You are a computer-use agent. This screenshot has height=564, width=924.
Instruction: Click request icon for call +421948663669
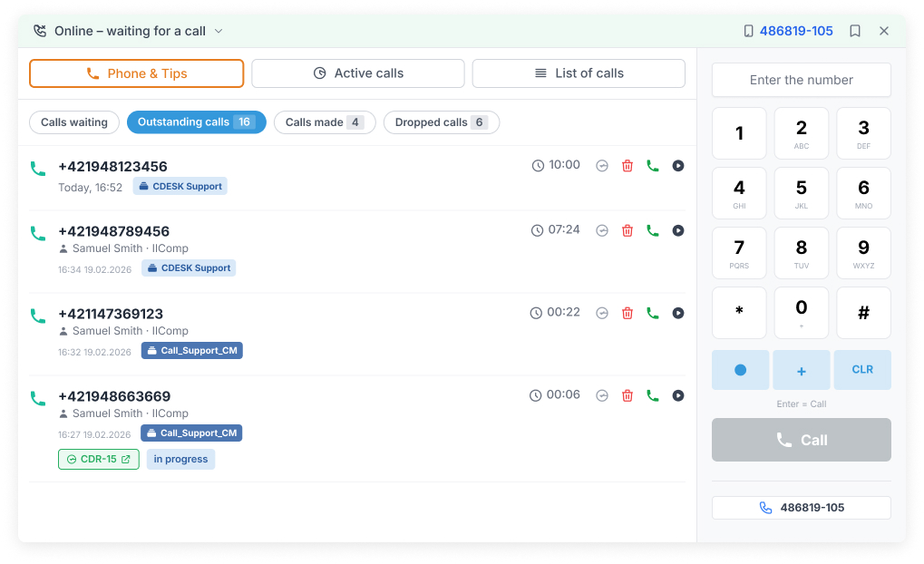[601, 396]
